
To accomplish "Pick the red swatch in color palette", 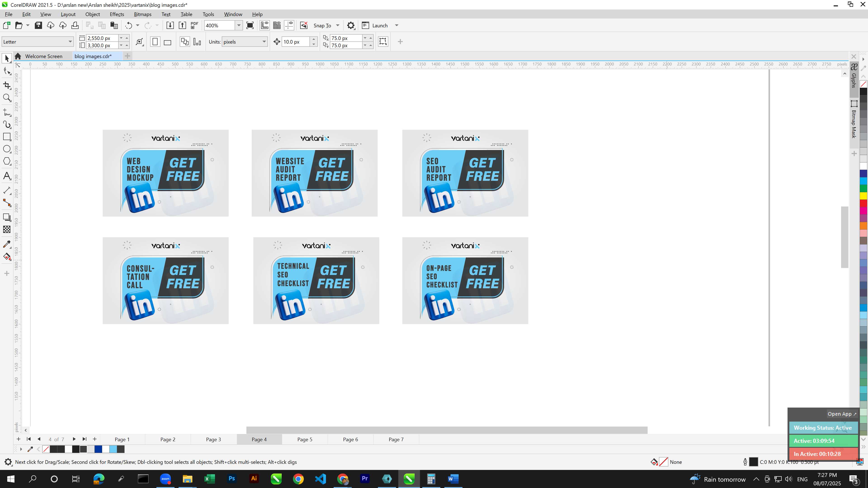I will coord(863,203).
